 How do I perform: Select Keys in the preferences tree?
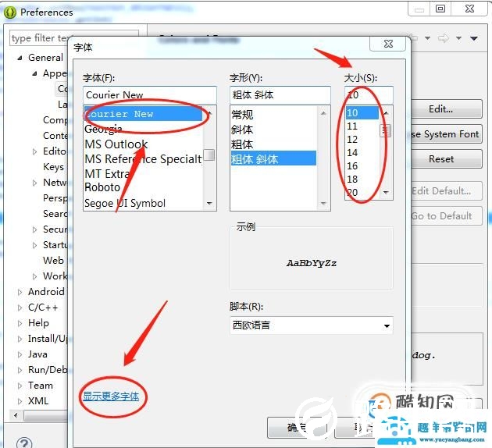[x=53, y=167]
